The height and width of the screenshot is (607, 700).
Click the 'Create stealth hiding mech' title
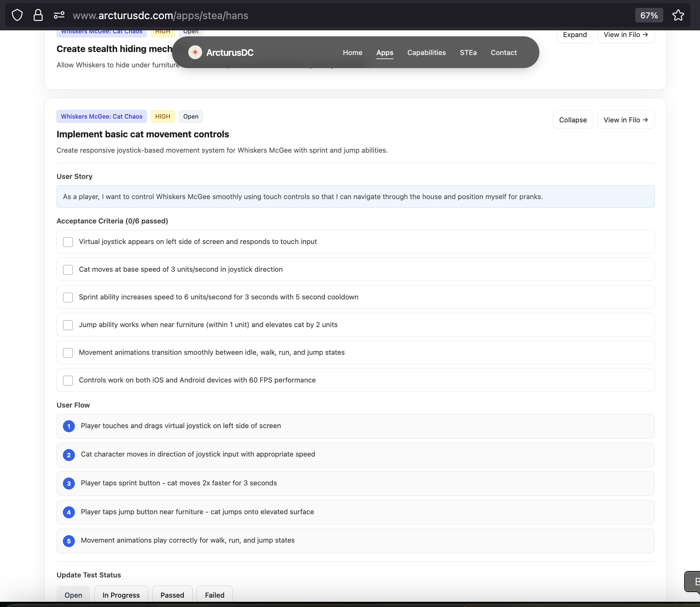click(x=114, y=49)
